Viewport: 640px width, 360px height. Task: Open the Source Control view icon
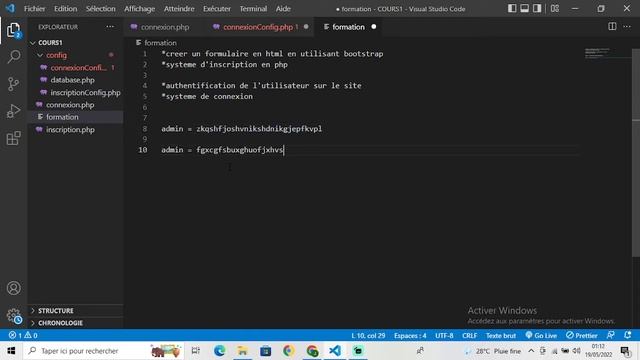[x=13, y=84]
